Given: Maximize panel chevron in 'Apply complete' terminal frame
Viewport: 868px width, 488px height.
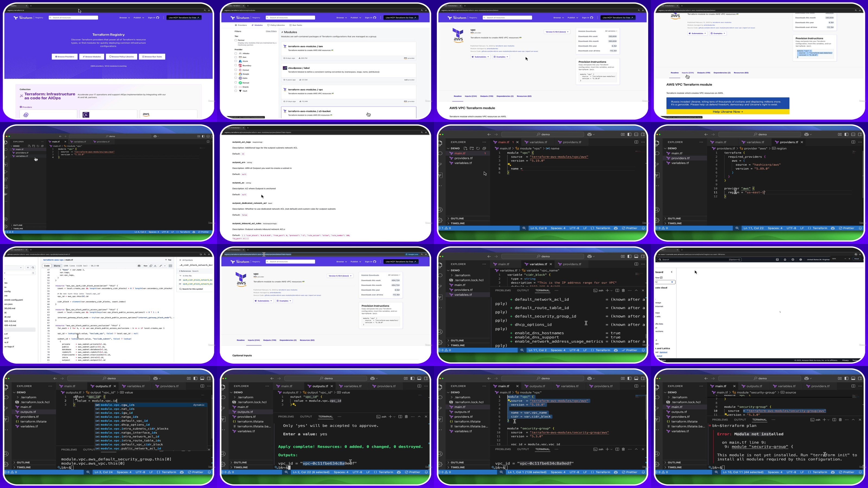Looking at the screenshot, I should [x=419, y=416].
